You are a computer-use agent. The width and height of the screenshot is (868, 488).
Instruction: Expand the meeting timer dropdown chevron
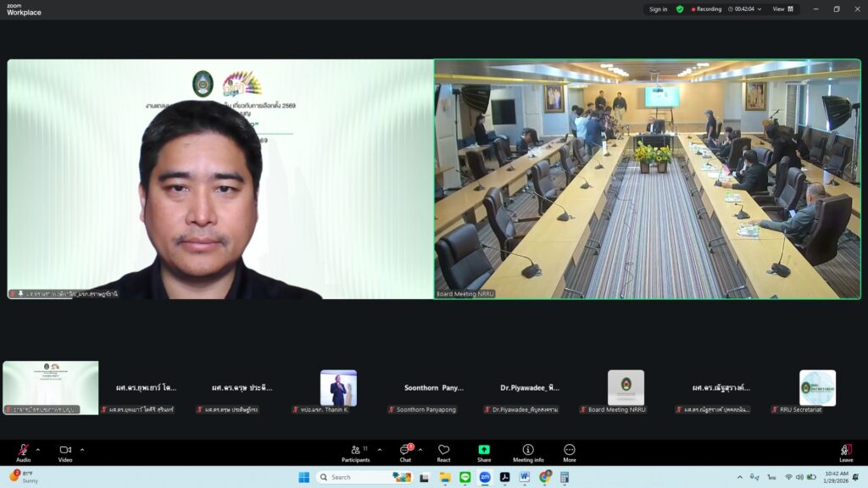coord(759,9)
